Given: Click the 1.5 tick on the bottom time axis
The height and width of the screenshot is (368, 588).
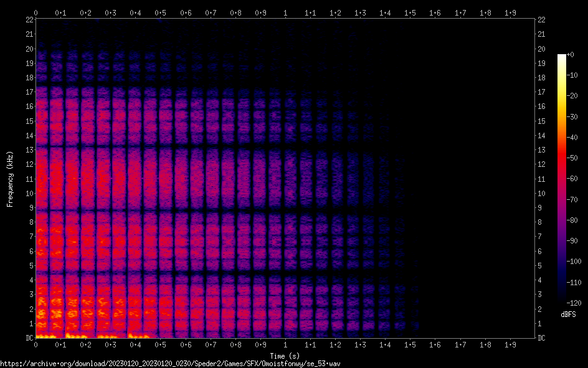Looking at the screenshot, I should coord(410,344).
